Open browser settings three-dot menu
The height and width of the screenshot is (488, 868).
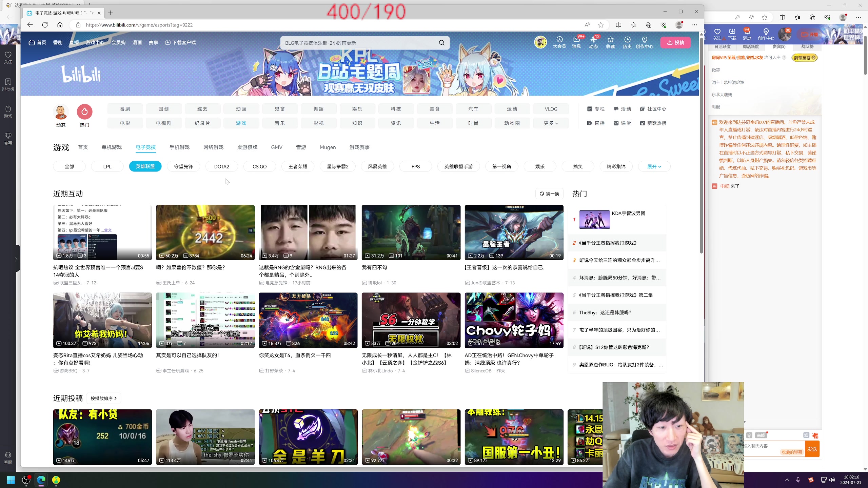[x=694, y=25]
